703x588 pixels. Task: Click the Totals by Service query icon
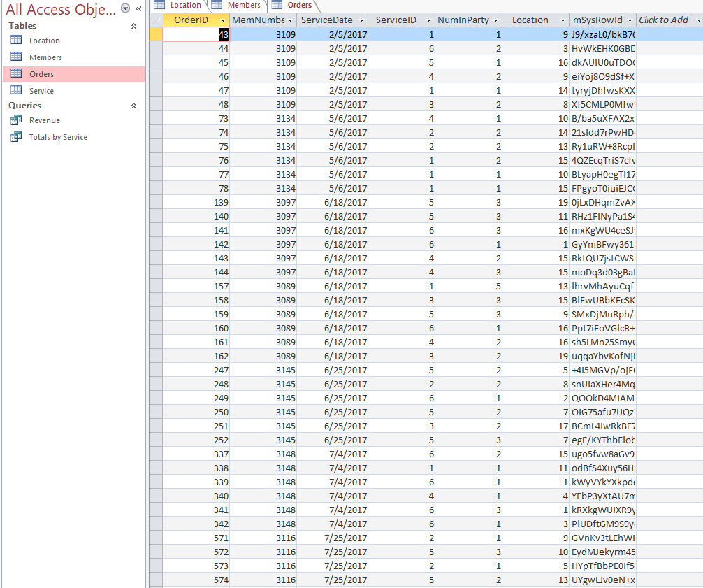pyautogui.click(x=16, y=136)
